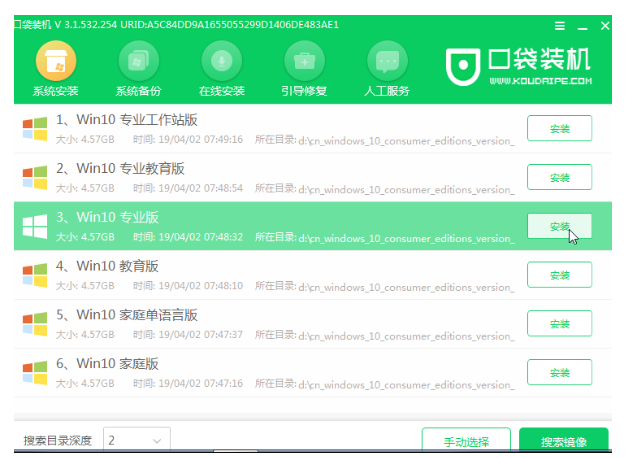Minimize the 口袋装机 window
The height and width of the screenshot is (458, 628).
pos(583,24)
